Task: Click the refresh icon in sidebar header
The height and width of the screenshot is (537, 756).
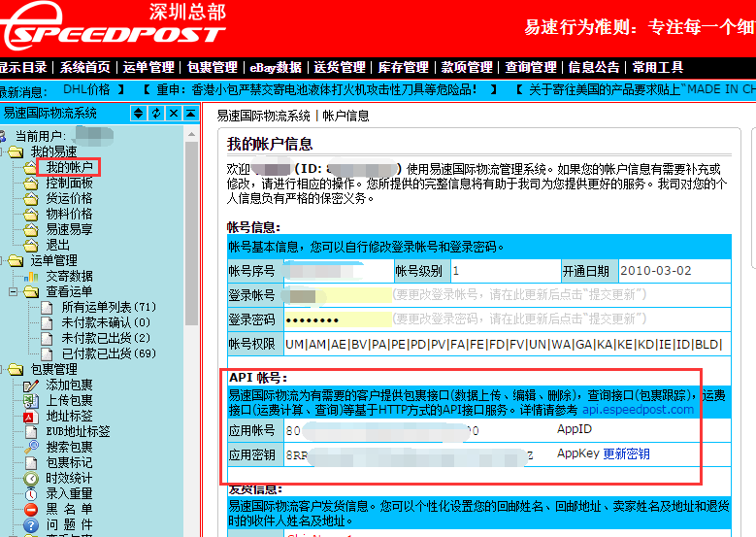Action: [156, 114]
